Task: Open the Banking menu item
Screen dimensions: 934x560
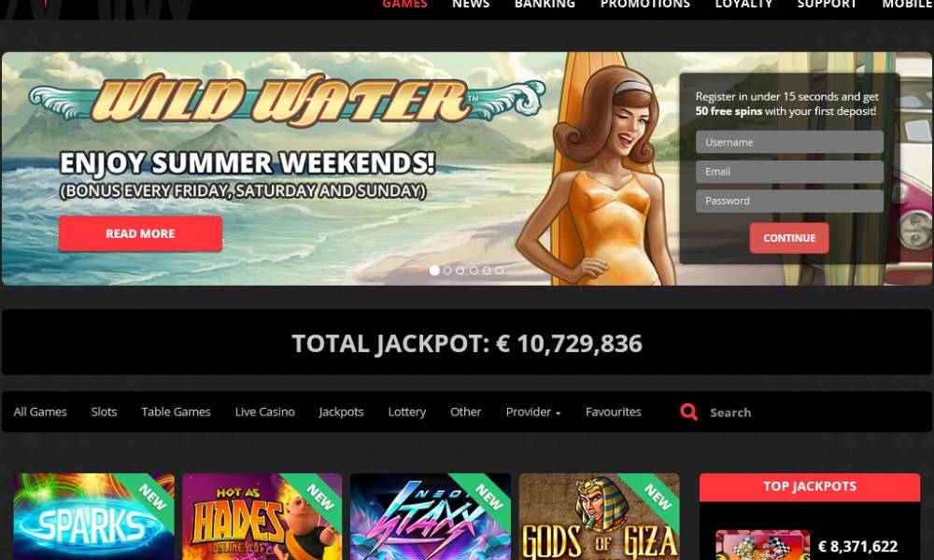Action: click(x=545, y=4)
